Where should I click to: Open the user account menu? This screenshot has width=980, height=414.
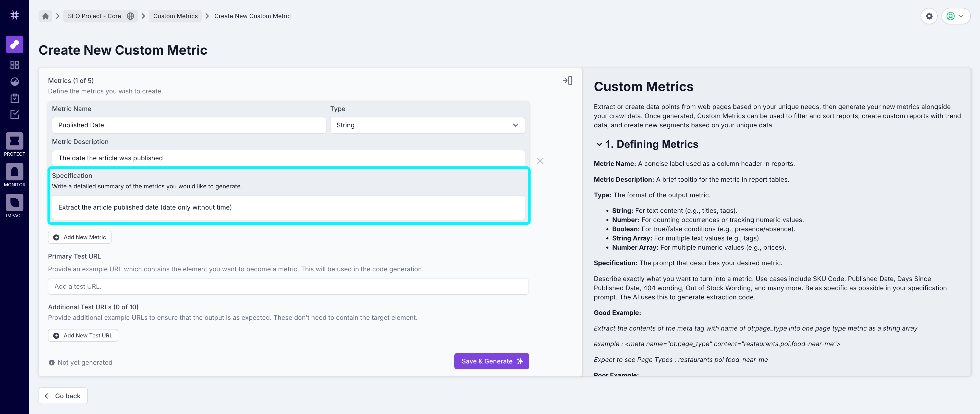click(955, 16)
